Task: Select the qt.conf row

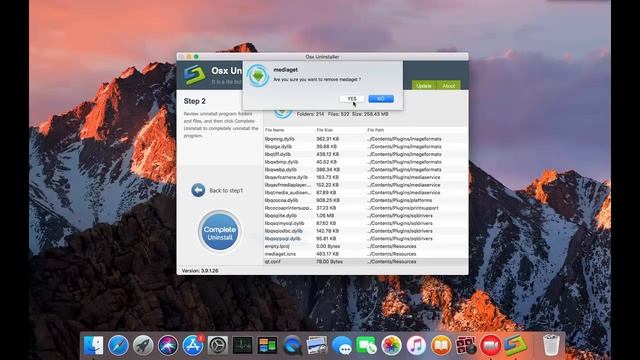Action: click(365, 262)
